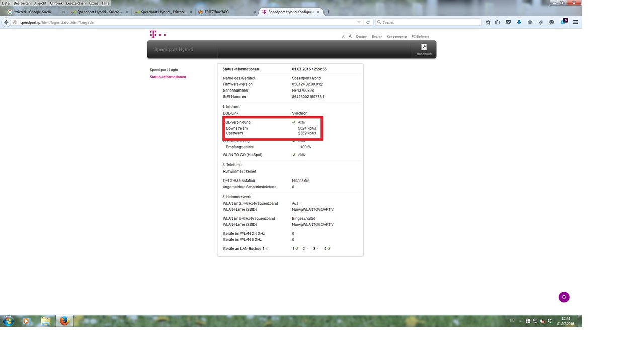Click the purple circle zero badge
This screenshot has height=362, width=644.
coord(564,297)
